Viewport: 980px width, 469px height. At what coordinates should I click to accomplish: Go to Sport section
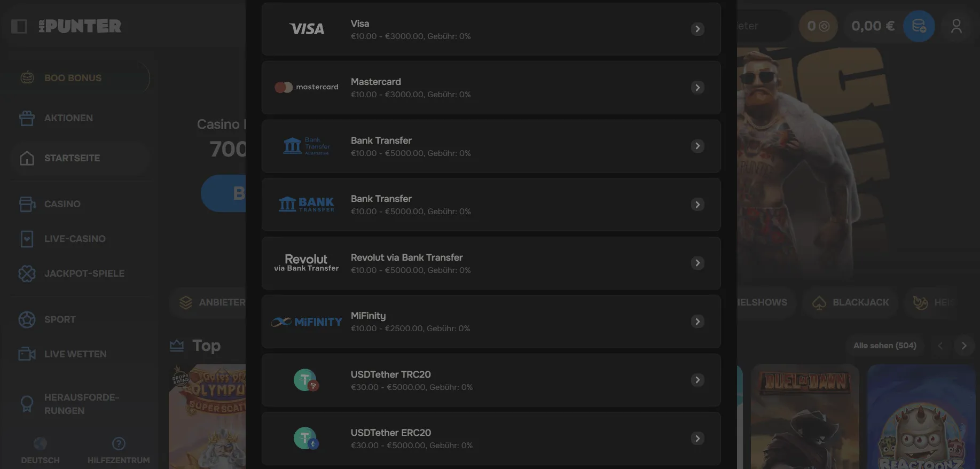[x=60, y=319]
